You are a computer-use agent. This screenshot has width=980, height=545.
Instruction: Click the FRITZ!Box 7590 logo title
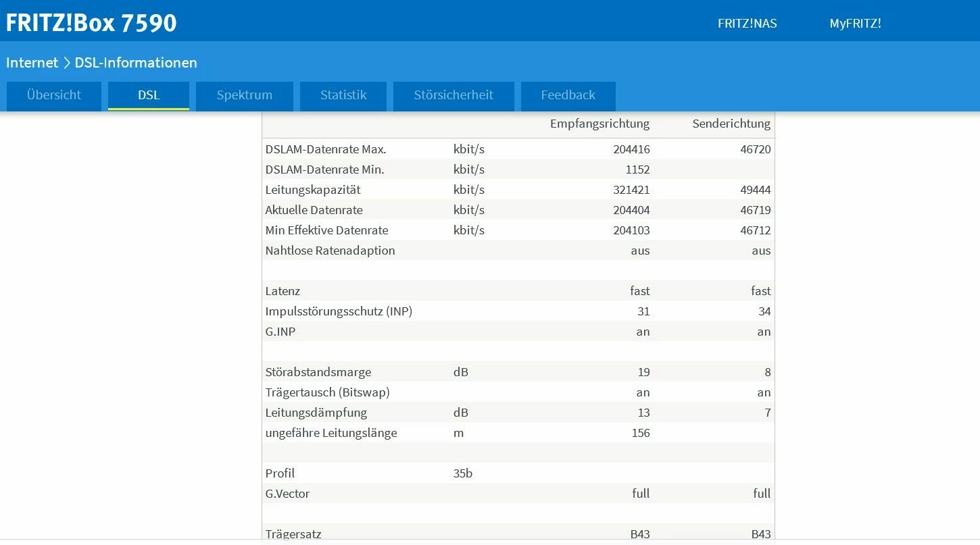point(91,23)
